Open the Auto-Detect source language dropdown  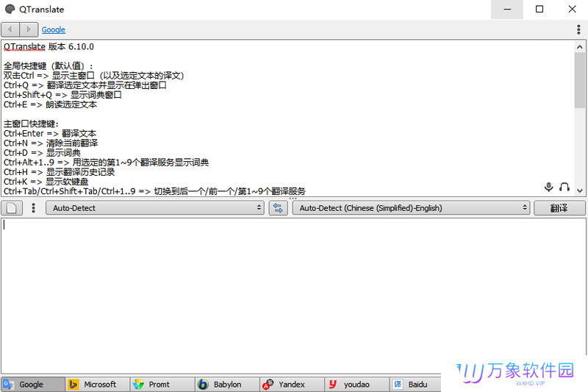155,208
